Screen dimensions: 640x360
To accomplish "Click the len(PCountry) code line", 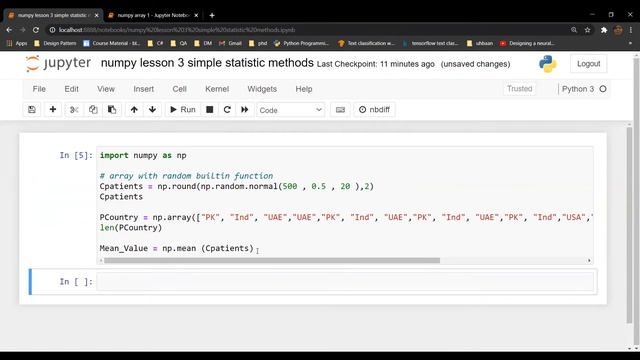I will pos(131,228).
